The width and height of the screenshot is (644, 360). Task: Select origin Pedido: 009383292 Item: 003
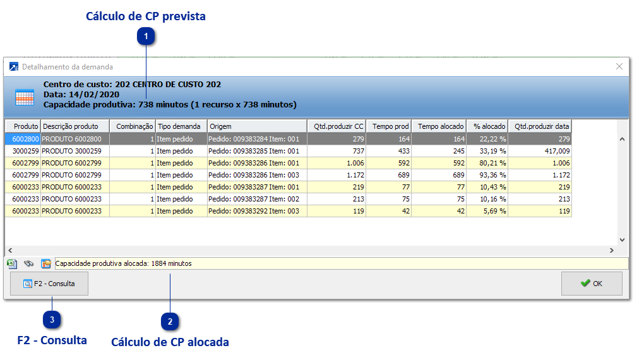257,211
